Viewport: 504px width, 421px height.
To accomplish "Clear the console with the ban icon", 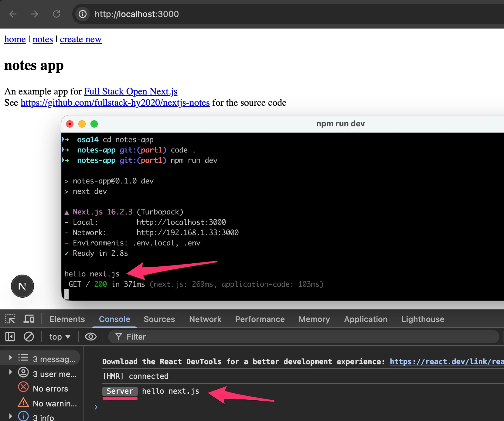I will (29, 337).
